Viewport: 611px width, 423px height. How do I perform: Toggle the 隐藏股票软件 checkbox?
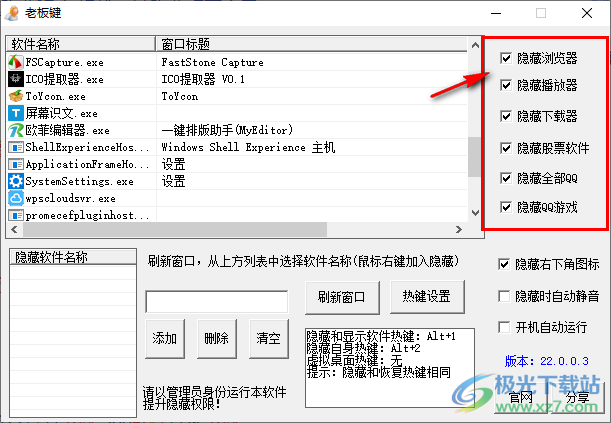[x=505, y=148]
